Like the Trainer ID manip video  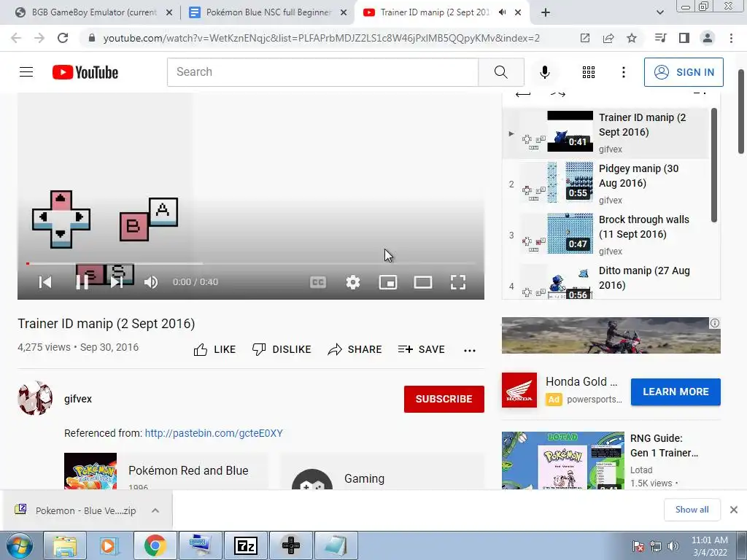click(215, 349)
